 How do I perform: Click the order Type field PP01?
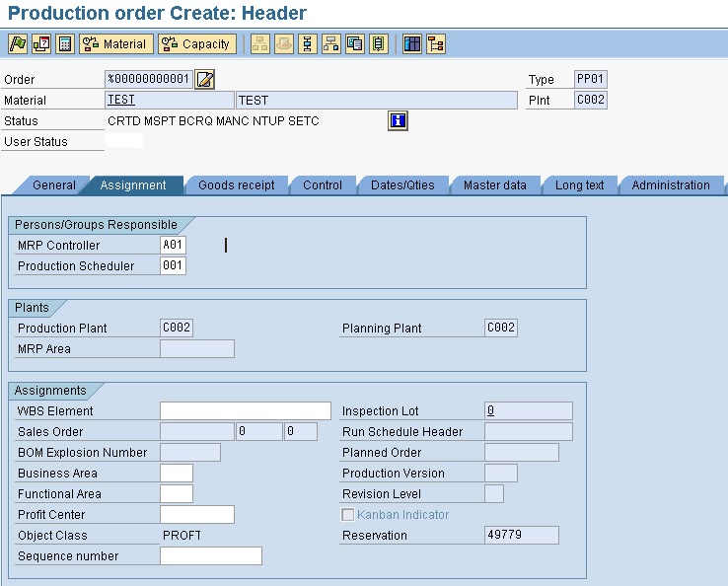(x=591, y=79)
